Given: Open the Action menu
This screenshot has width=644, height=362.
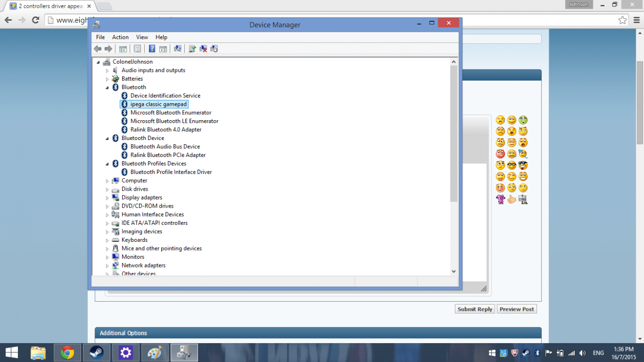Looking at the screenshot, I should 120,37.
